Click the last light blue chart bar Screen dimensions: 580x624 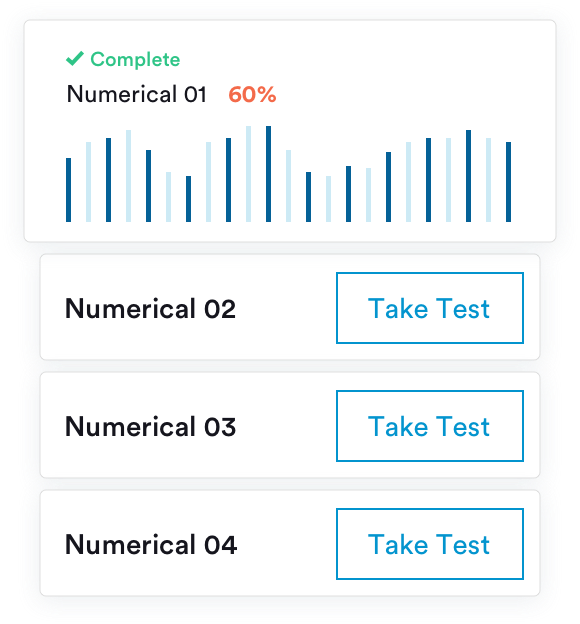[x=488, y=180]
